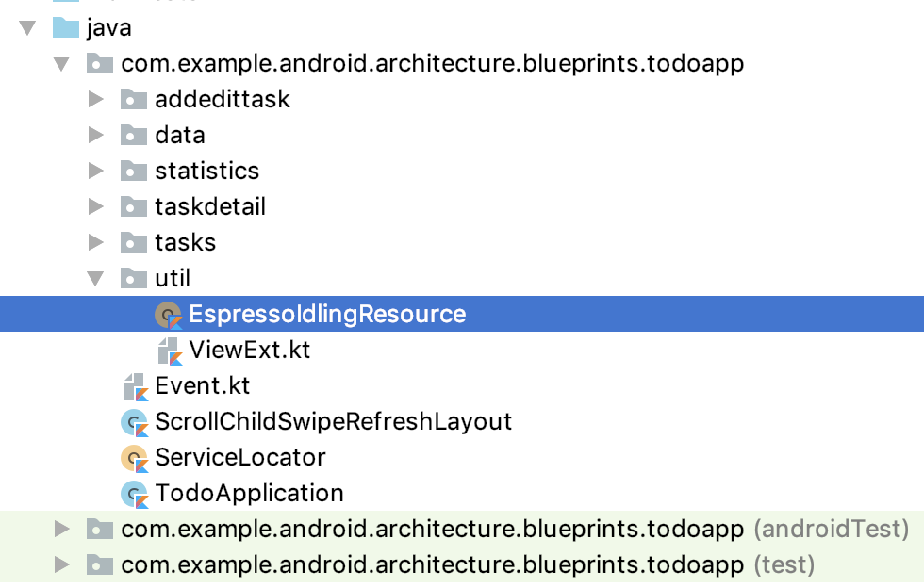Expand the addedittask package
The image size is (924, 588).
click(x=95, y=99)
